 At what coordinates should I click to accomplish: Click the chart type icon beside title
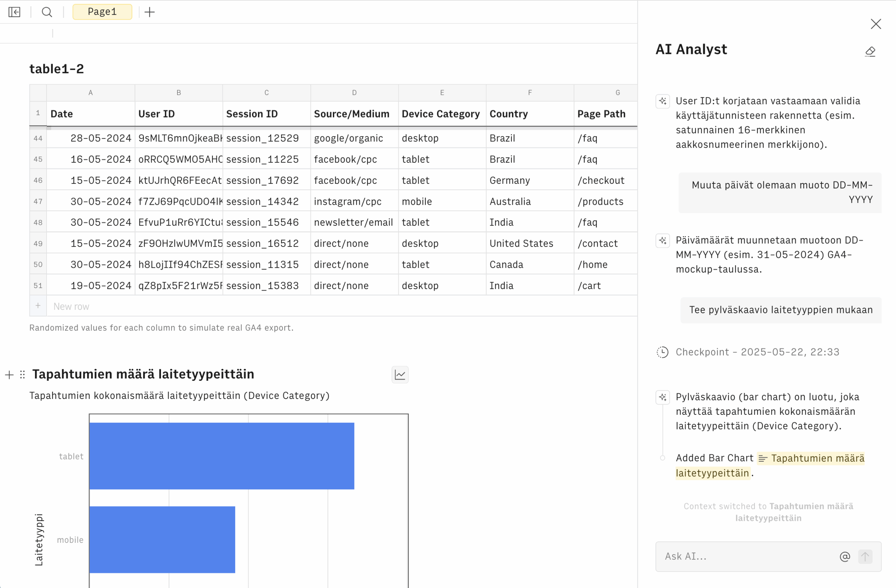pos(400,374)
